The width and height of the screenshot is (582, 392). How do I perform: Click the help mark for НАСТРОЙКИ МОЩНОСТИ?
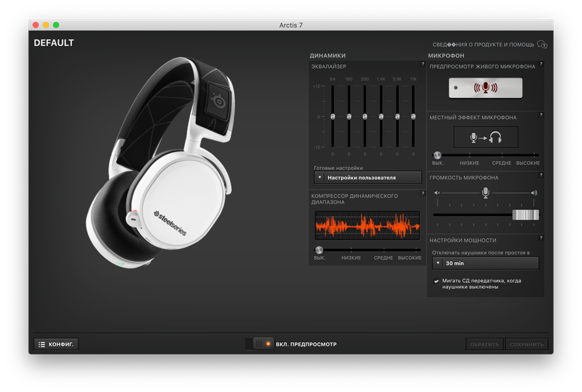pos(541,238)
